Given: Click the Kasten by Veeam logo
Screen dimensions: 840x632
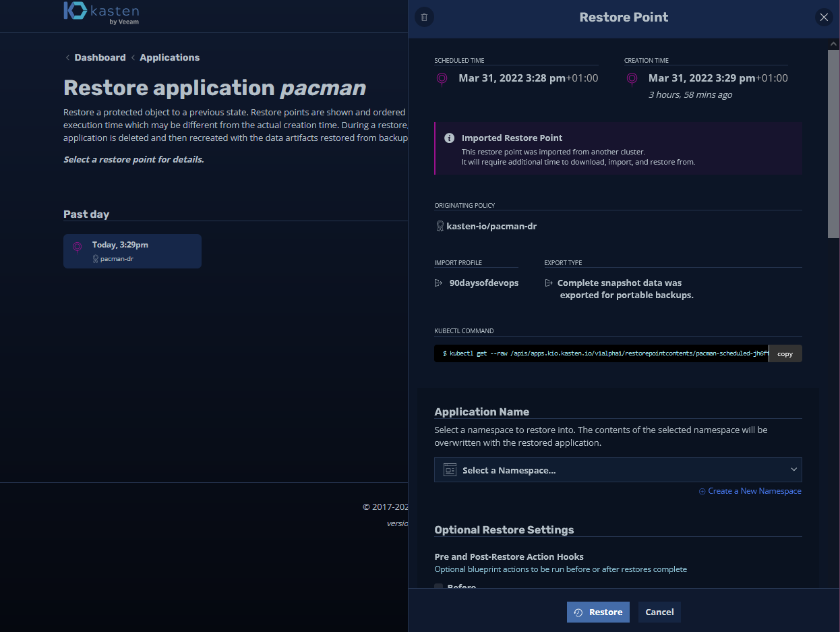Looking at the screenshot, I should 102,13.
